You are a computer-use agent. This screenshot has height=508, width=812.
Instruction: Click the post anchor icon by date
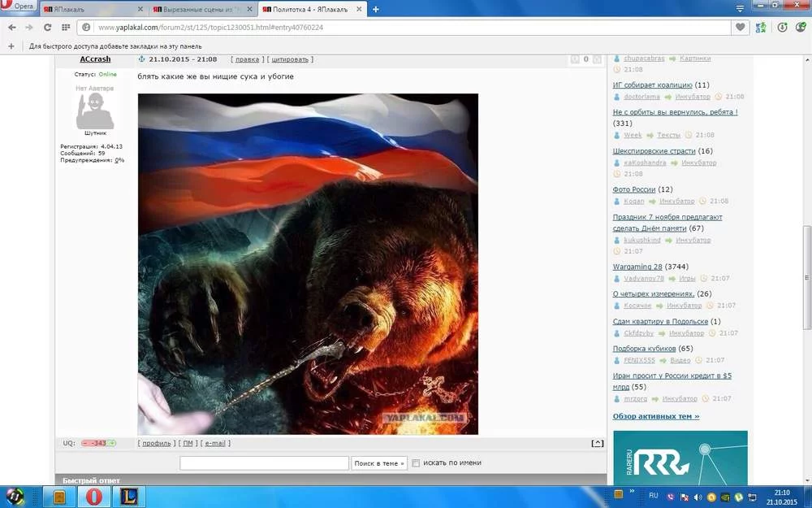[141, 59]
